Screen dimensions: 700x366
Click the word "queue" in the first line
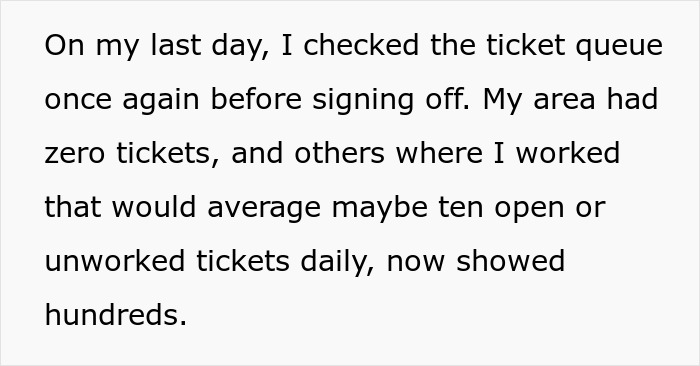pos(619,46)
